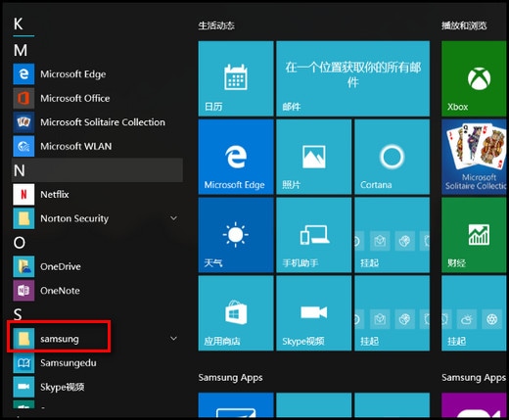
Task: Jump via the K letter header
Action: click(x=19, y=23)
